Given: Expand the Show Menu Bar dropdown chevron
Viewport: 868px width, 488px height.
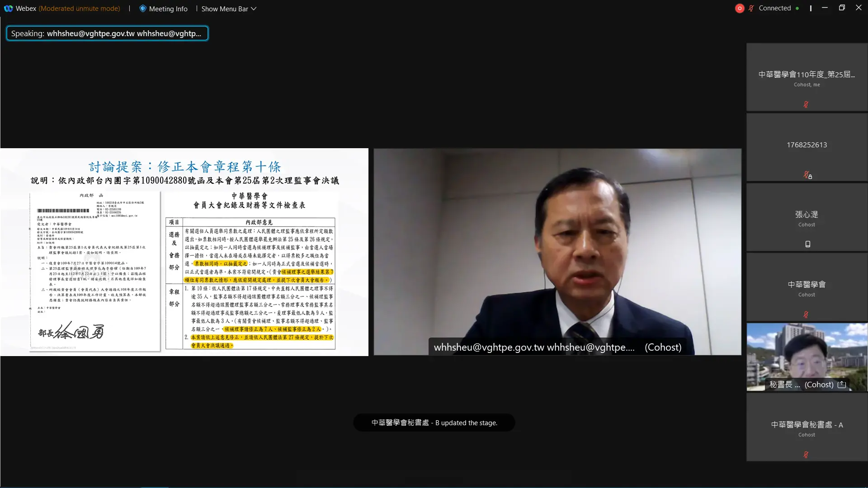Looking at the screenshot, I should (253, 8).
